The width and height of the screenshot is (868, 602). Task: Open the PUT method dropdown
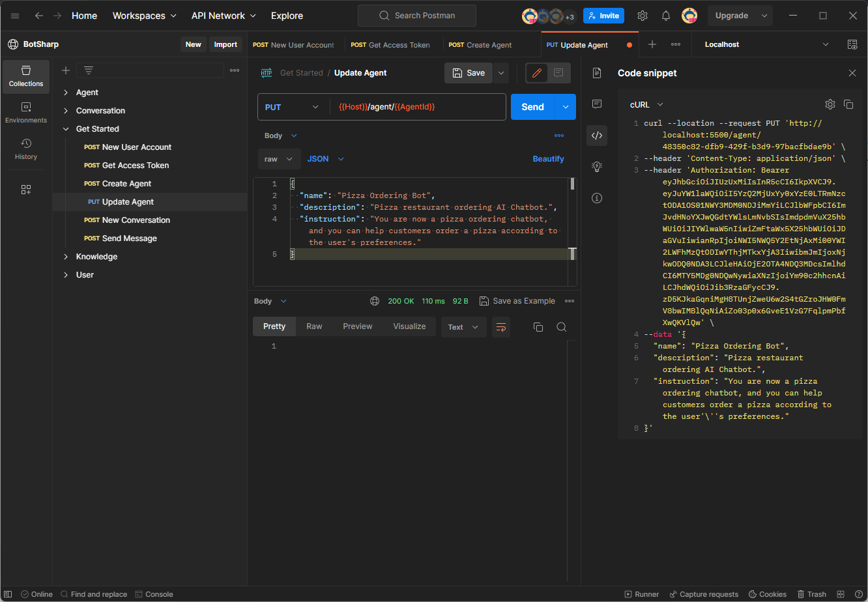pyautogui.click(x=293, y=107)
